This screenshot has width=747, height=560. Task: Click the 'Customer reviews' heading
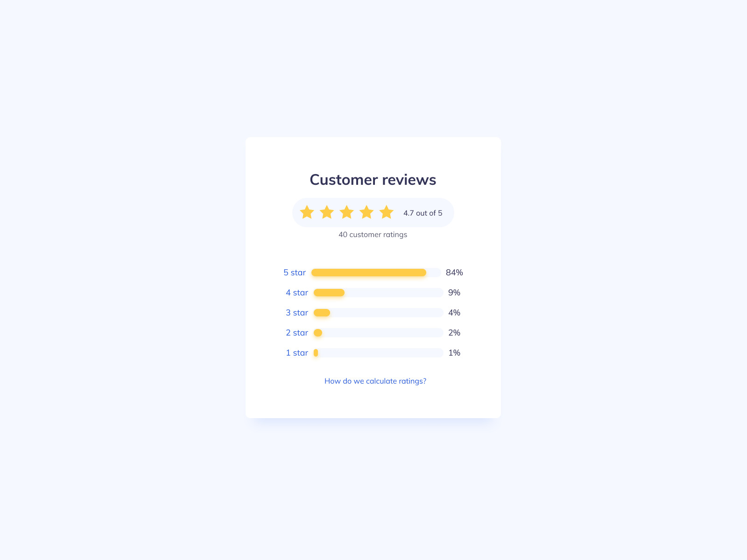pyautogui.click(x=373, y=180)
